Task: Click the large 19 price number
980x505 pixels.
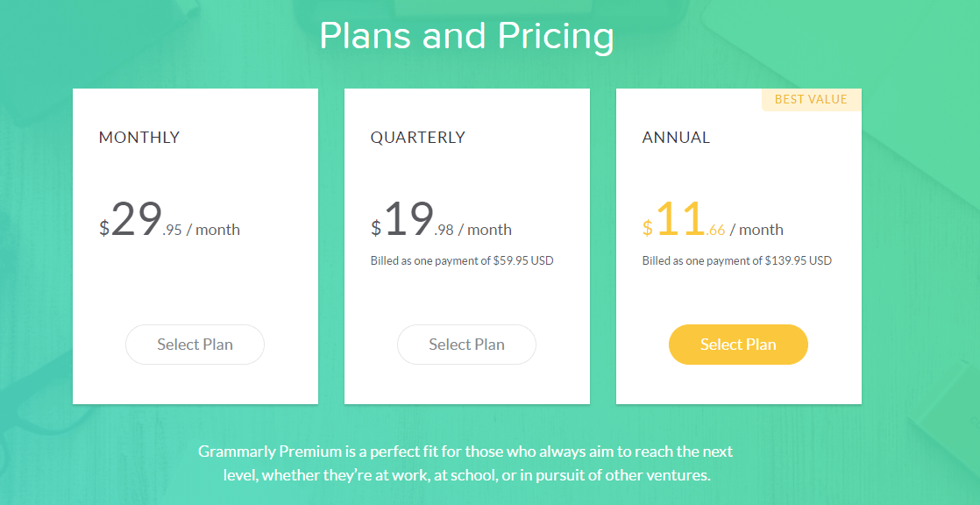Action: [408, 219]
